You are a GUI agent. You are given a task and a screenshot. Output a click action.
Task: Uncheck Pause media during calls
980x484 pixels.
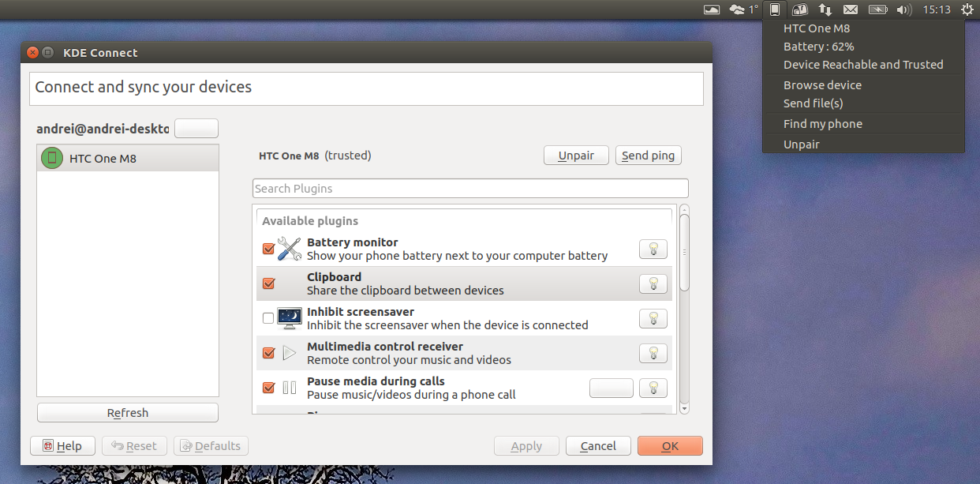[268, 387]
